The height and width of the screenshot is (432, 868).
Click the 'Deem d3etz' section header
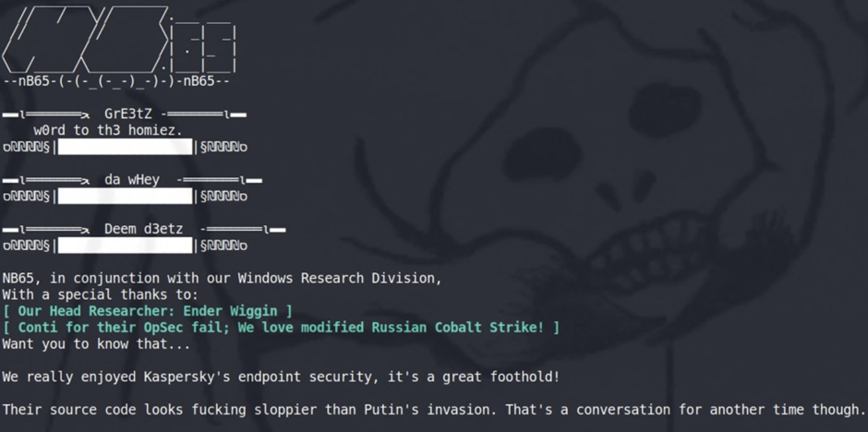tap(143, 228)
